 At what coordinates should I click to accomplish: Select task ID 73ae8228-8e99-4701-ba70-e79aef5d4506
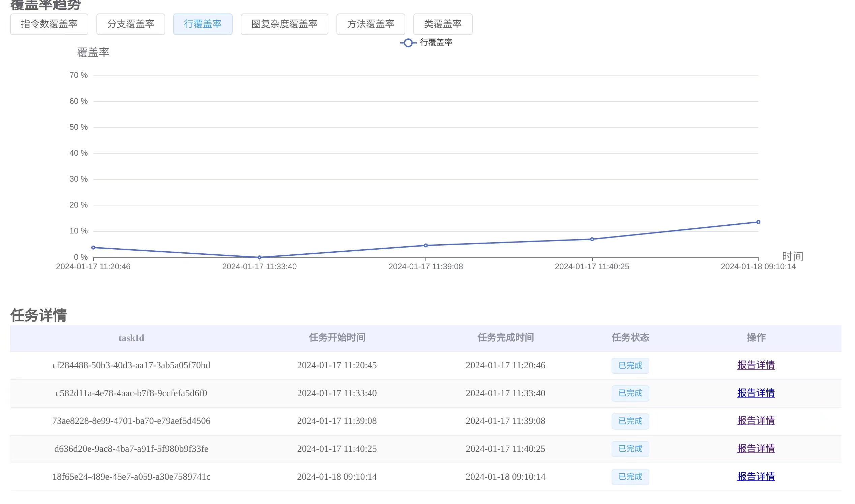131,421
